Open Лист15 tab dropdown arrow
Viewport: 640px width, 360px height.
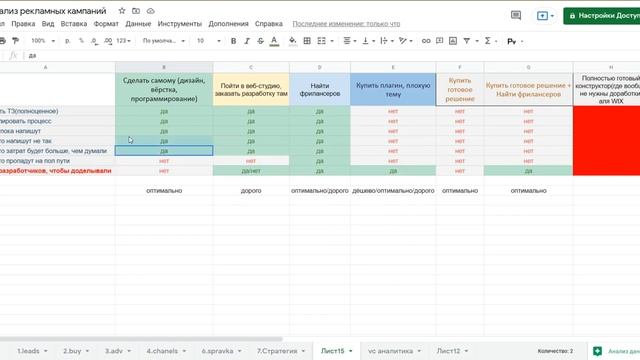point(351,351)
